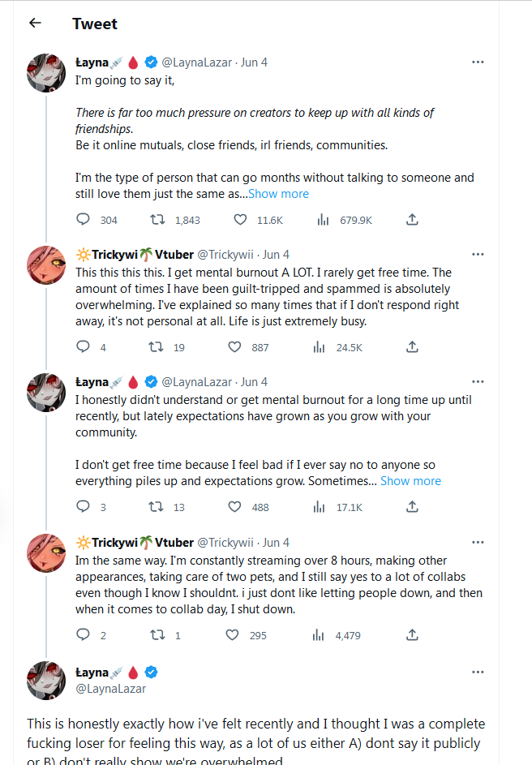The height and width of the screenshot is (765, 532).
Task: Share Layna's first tweet
Action: pyautogui.click(x=412, y=220)
